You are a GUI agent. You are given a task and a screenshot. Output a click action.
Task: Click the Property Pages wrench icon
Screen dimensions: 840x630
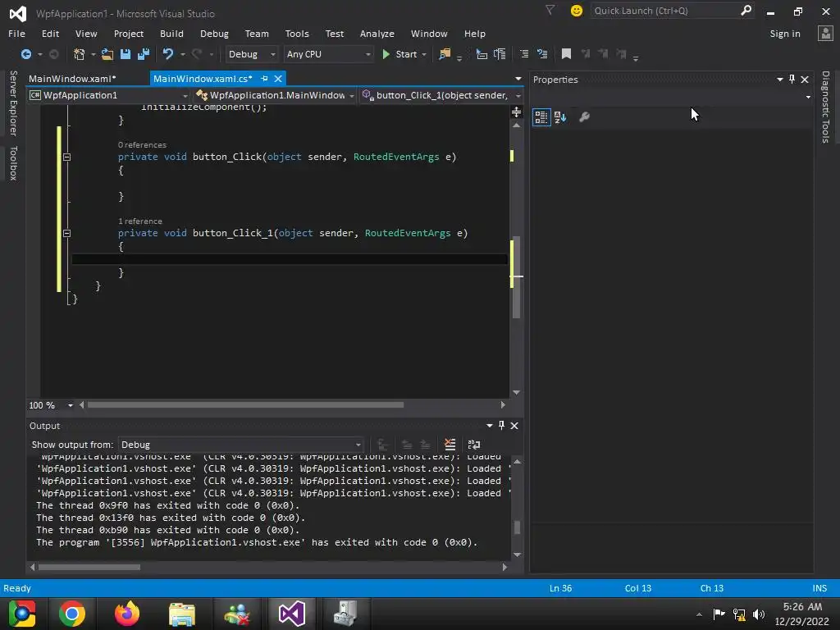(584, 116)
